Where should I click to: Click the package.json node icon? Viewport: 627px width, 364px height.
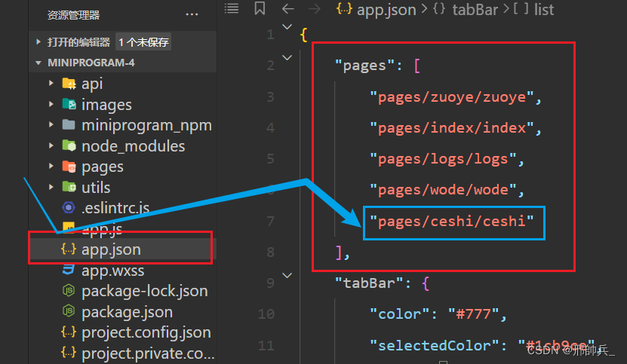coord(69,312)
